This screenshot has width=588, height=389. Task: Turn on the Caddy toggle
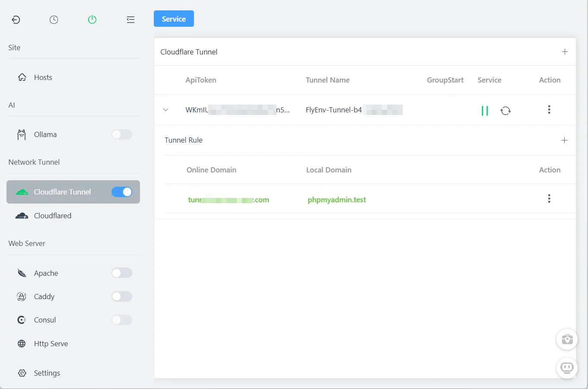point(122,297)
